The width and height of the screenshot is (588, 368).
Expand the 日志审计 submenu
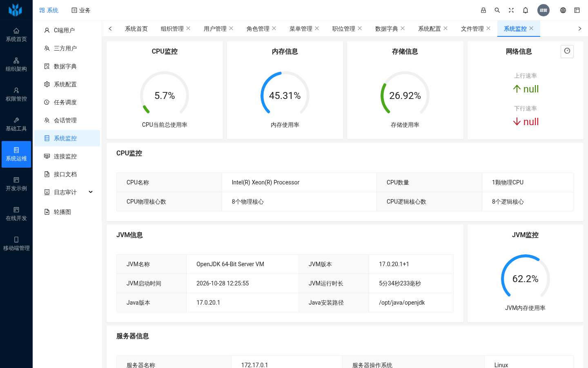67,192
